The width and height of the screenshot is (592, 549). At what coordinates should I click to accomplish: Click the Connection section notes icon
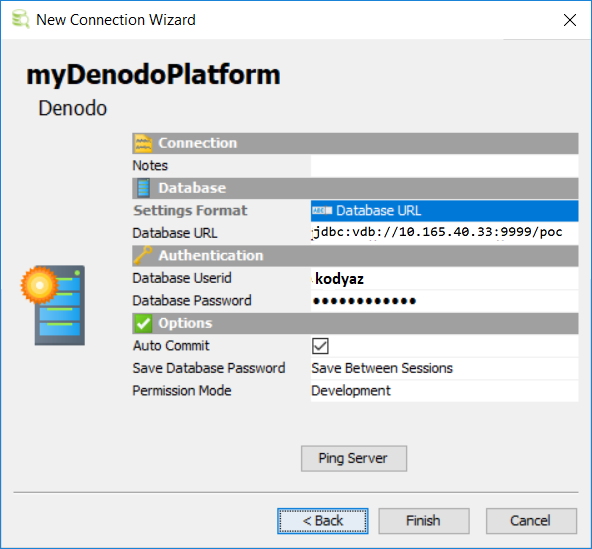click(143, 143)
